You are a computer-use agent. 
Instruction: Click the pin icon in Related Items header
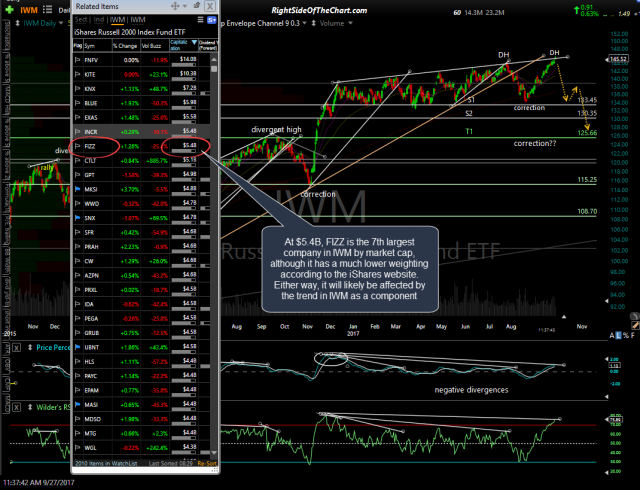coord(196,6)
